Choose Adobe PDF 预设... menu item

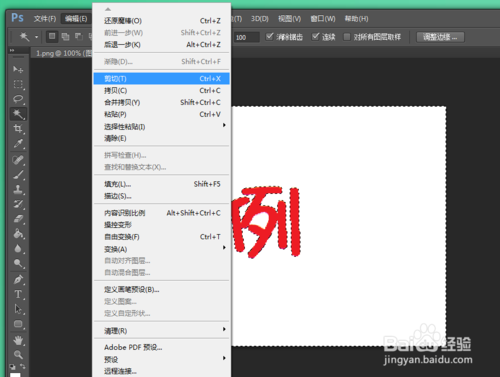point(162,347)
